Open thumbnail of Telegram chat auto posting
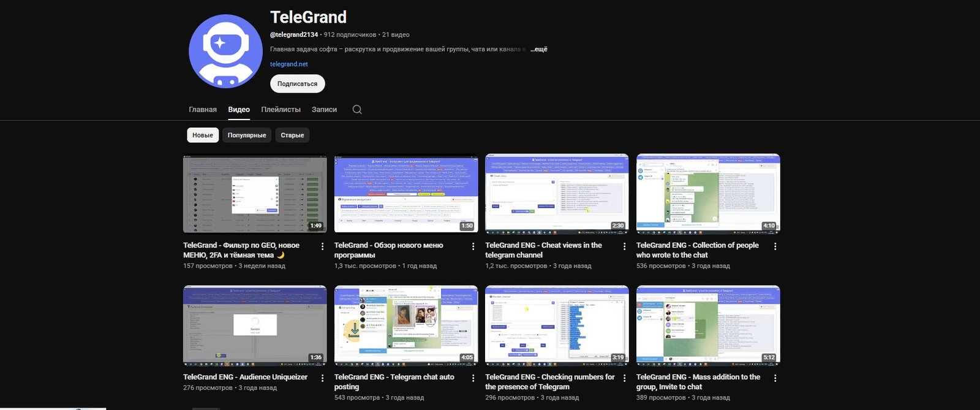 [x=406, y=325]
